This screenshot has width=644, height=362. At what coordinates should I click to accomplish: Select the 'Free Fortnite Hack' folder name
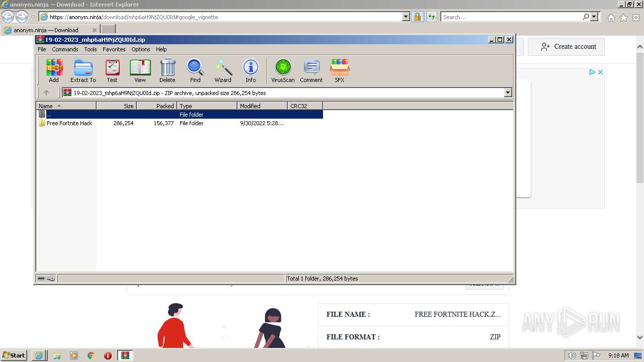[69, 123]
